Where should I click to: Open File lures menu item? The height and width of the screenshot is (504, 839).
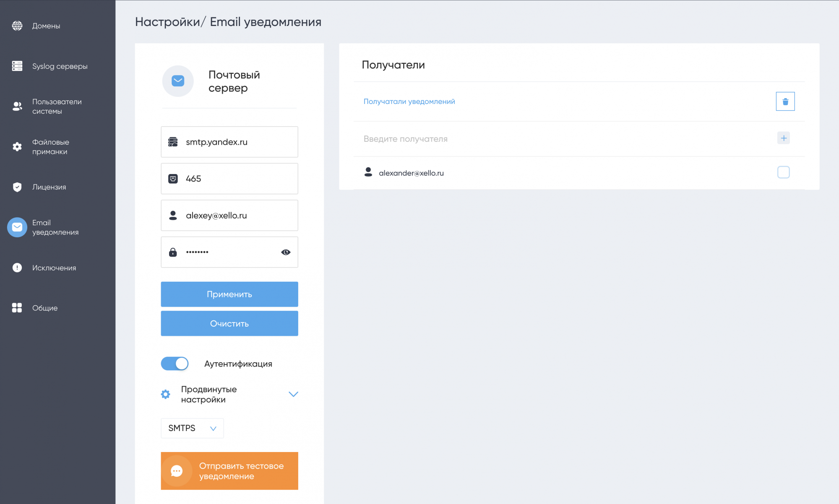(x=50, y=147)
